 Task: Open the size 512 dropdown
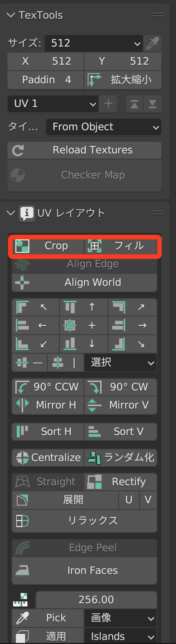[94, 43]
